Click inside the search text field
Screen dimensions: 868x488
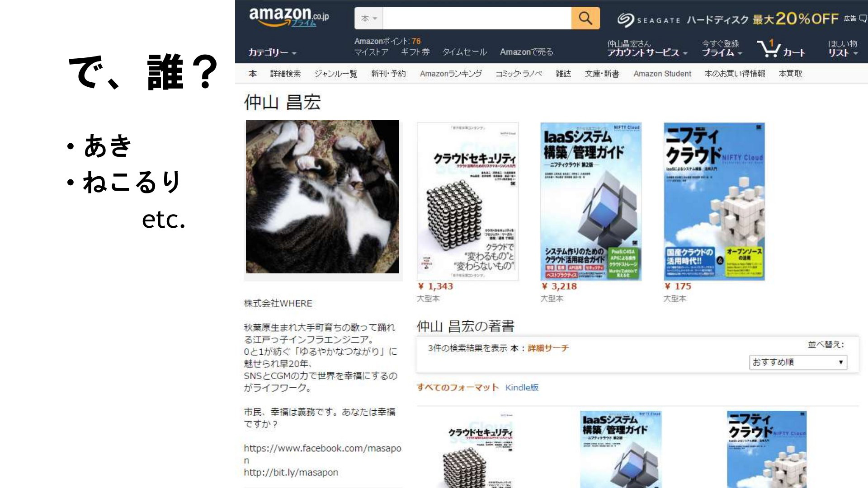[x=477, y=18]
